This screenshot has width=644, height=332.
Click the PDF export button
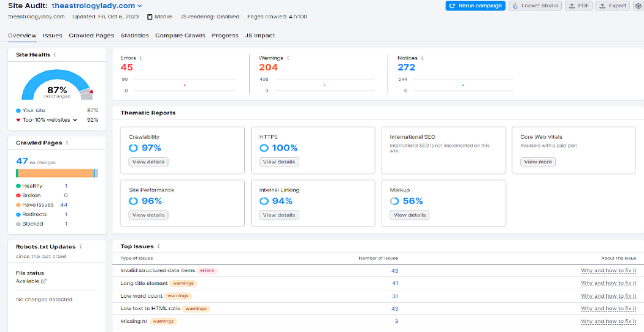(x=579, y=6)
